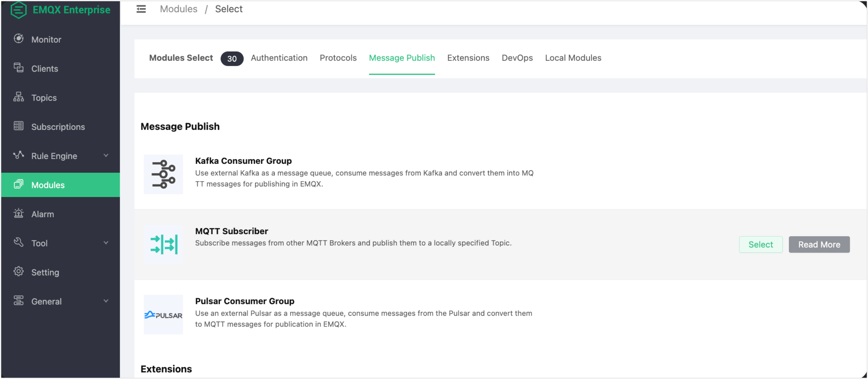This screenshot has height=379, width=868.
Task: Click the Topics hierarchy icon
Action: tap(19, 97)
